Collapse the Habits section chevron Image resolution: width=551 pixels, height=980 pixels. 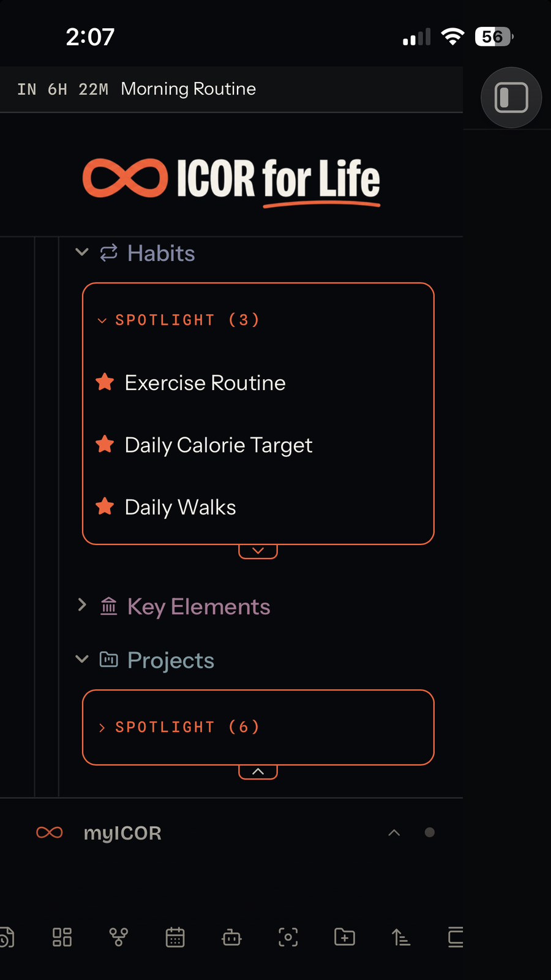click(82, 252)
